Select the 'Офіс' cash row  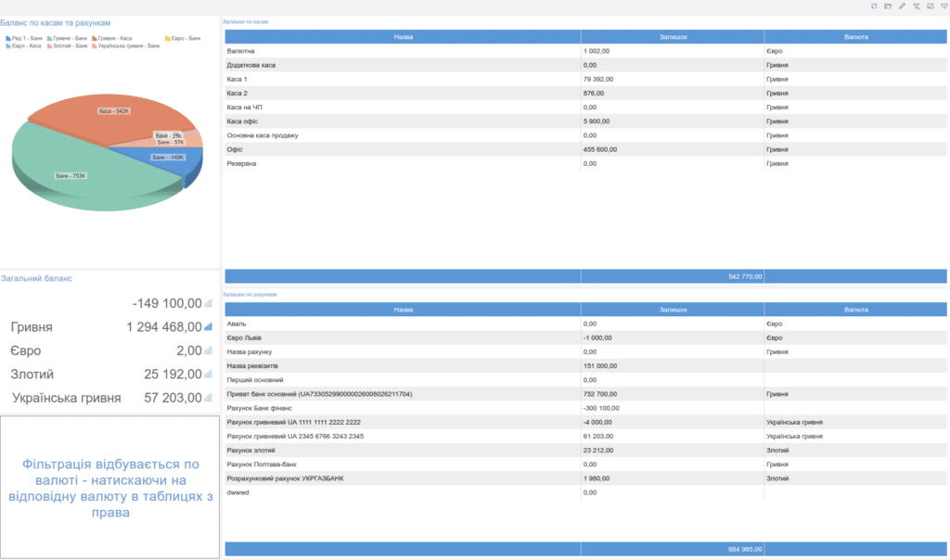click(x=586, y=149)
